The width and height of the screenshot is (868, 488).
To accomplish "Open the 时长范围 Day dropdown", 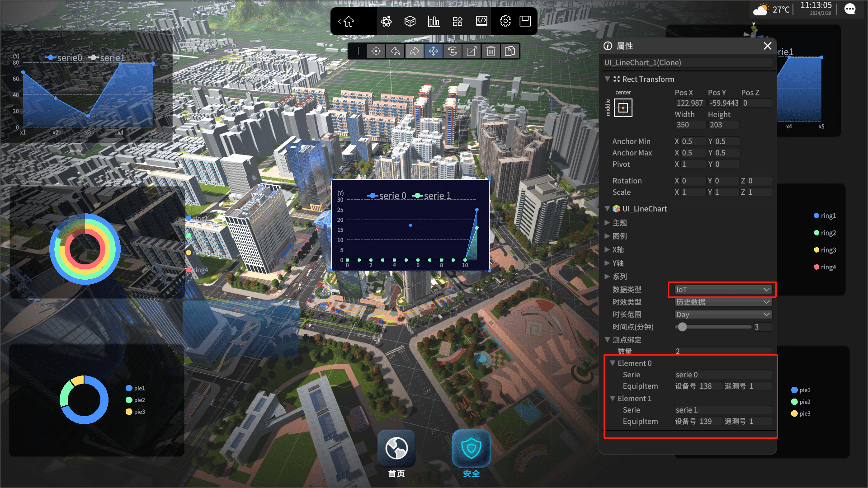I will [x=722, y=314].
